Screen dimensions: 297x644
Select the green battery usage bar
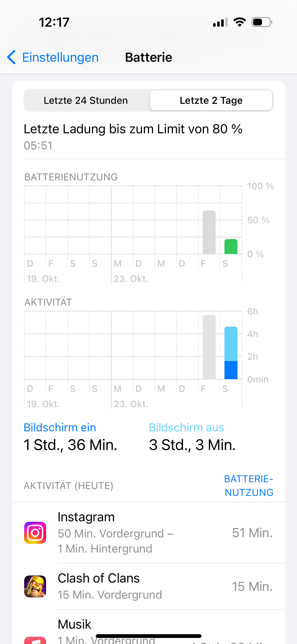[231, 246]
